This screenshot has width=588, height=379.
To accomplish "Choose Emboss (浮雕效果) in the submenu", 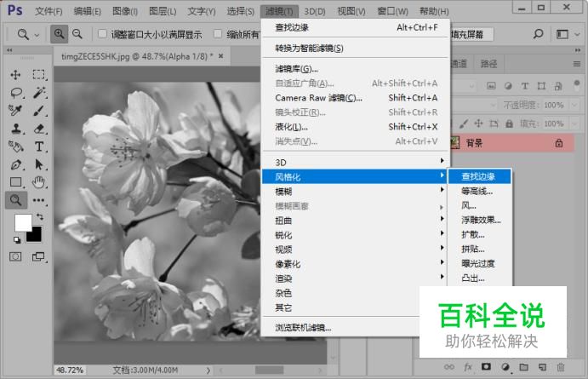I will [480, 220].
